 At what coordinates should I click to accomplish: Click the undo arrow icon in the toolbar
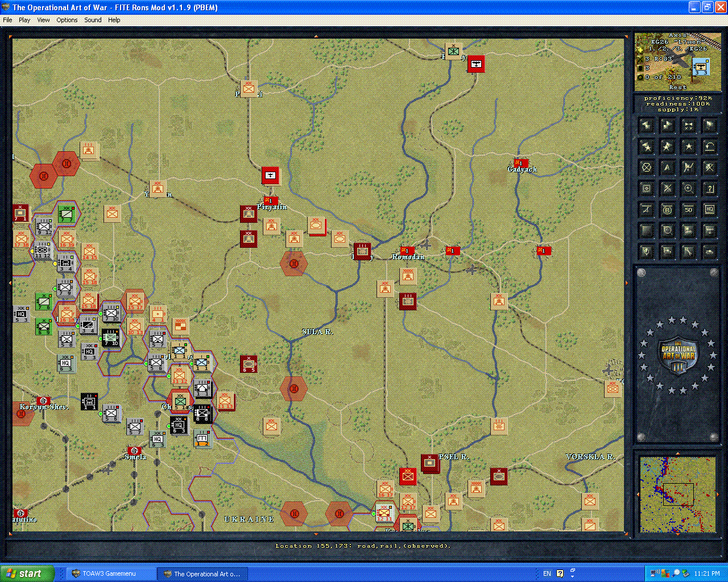point(709,146)
